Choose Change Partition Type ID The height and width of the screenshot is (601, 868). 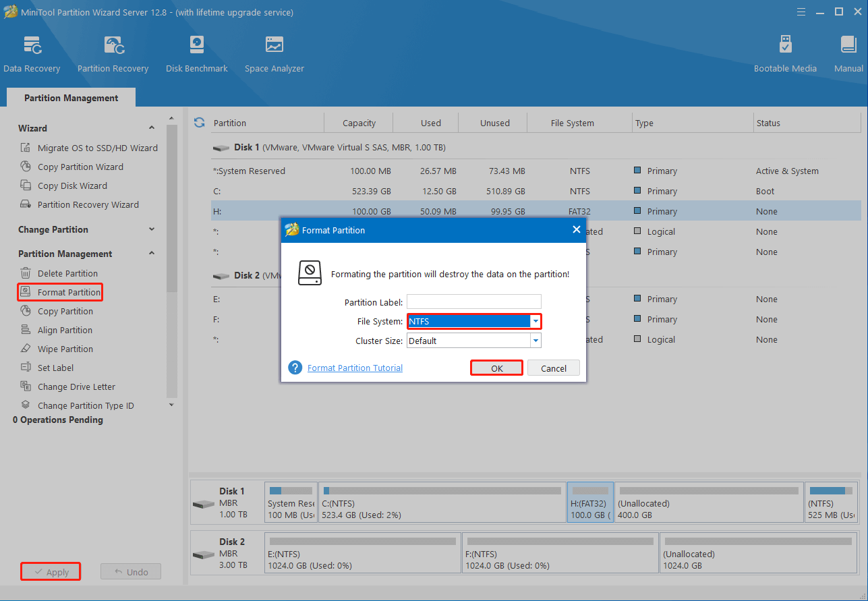[x=78, y=405]
